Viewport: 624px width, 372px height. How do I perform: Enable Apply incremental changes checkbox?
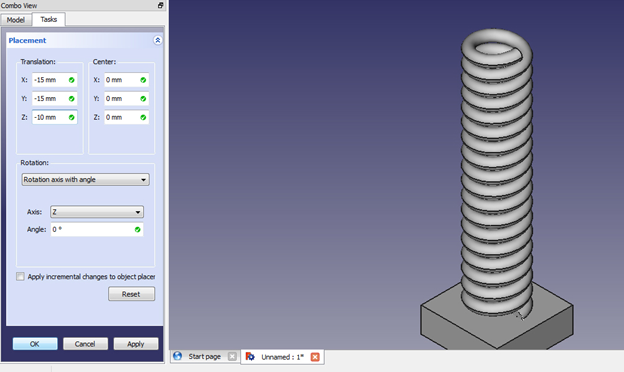pyautogui.click(x=20, y=277)
